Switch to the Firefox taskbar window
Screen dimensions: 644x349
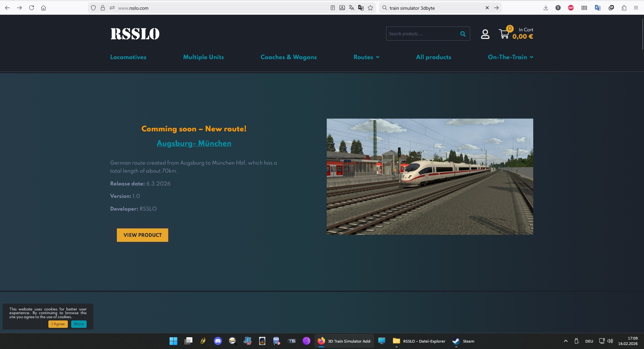click(x=344, y=341)
